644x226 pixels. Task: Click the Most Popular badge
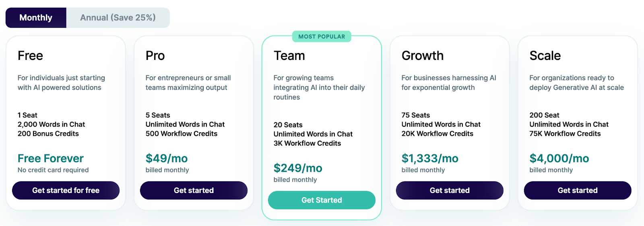(x=322, y=37)
